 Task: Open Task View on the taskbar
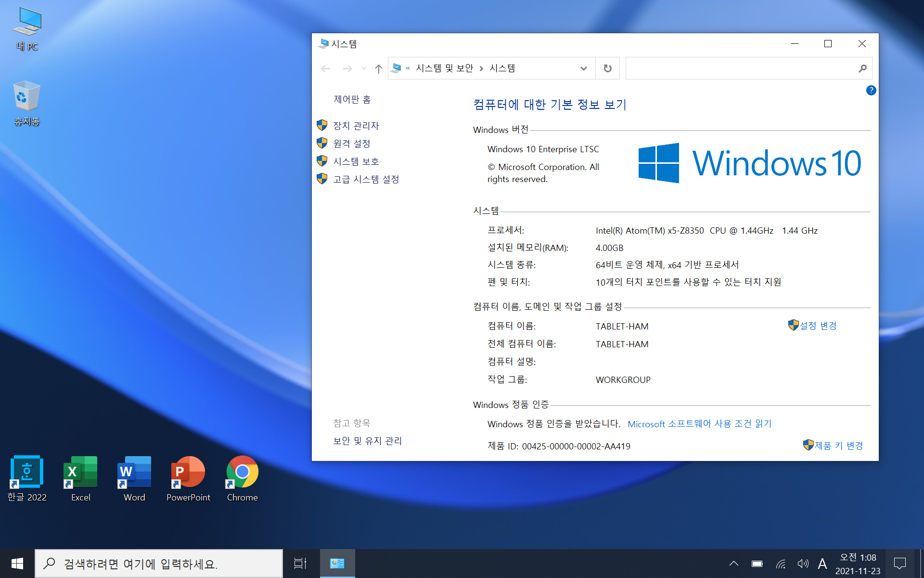(x=300, y=564)
